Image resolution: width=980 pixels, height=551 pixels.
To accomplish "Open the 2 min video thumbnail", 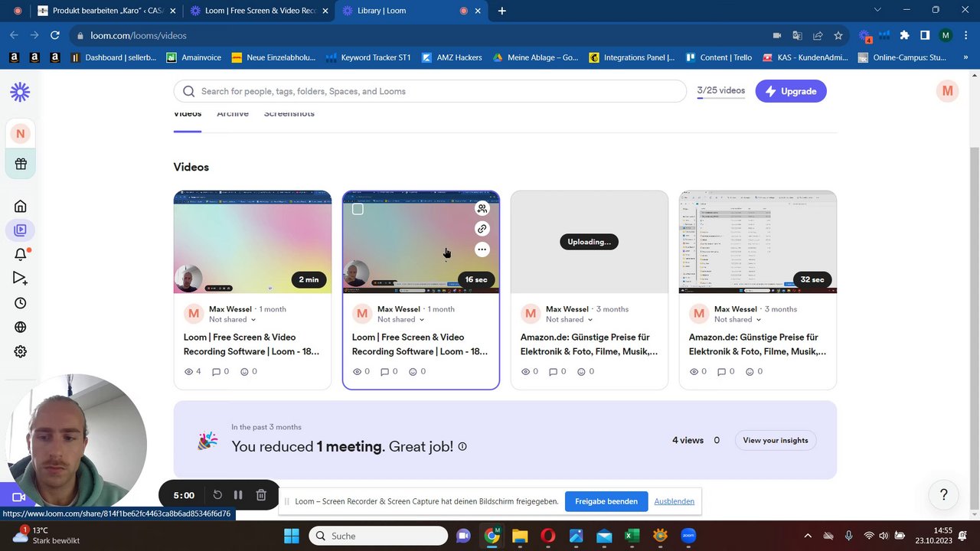I will coord(253,242).
